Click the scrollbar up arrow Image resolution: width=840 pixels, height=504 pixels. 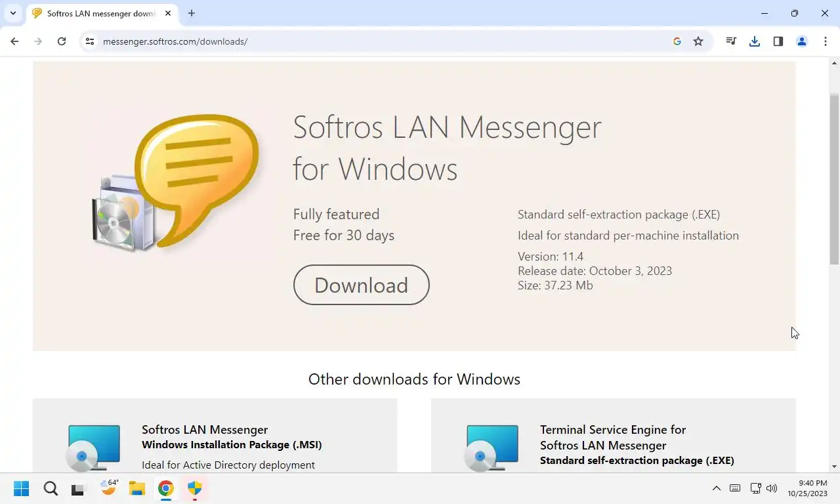(x=834, y=63)
